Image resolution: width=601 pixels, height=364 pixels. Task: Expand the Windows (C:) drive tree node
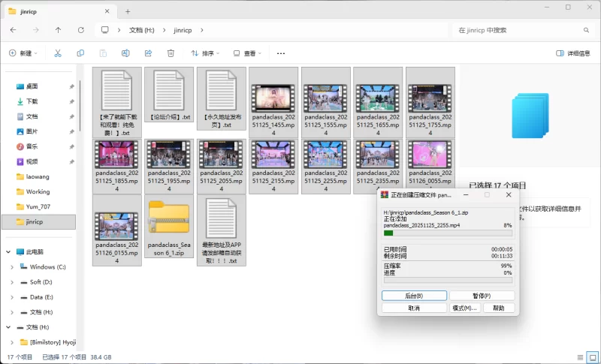(12, 267)
